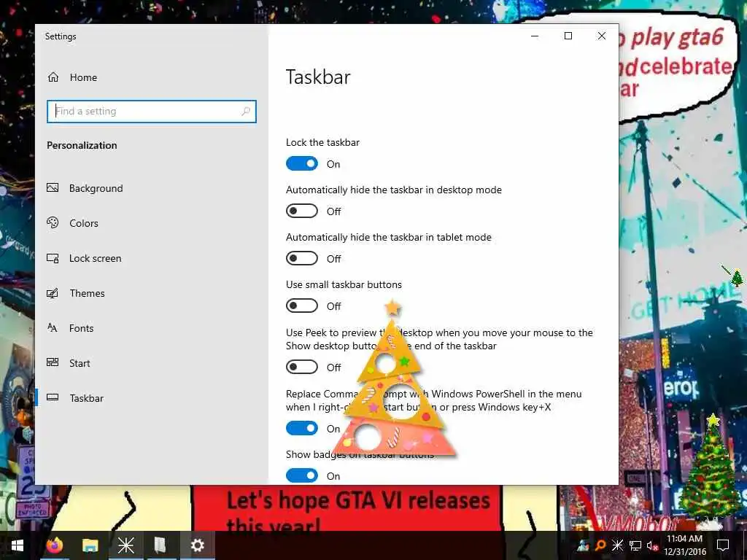Enable auto-hide taskbar in tablet mode
Viewport: 747px width, 560px height.
[x=301, y=259]
